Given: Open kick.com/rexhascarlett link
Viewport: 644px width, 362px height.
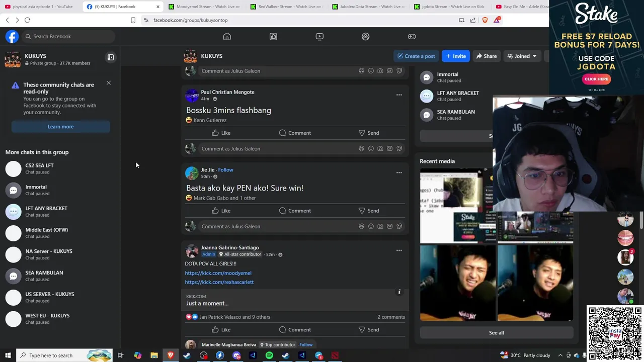Looking at the screenshot, I should click(219, 282).
